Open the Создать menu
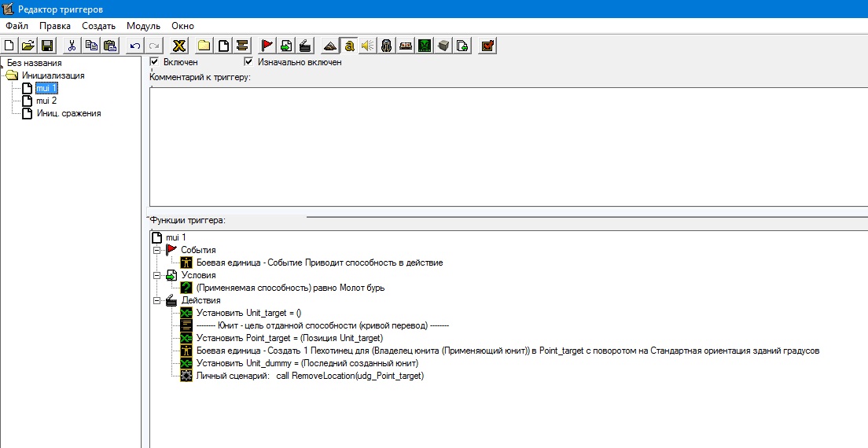This screenshot has height=448, width=868. pos(98,26)
